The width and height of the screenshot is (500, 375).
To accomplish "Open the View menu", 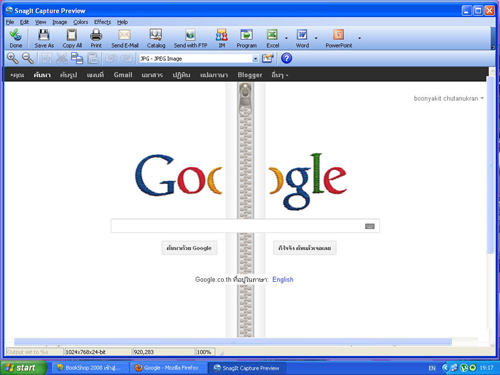I will [41, 22].
